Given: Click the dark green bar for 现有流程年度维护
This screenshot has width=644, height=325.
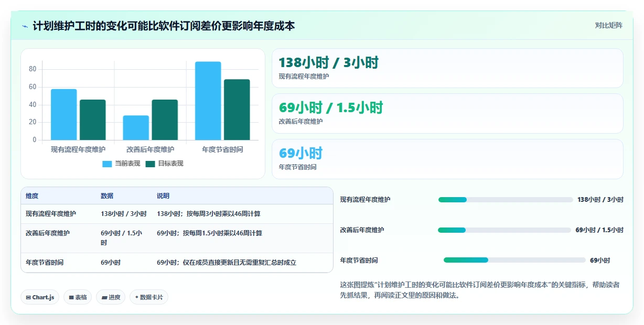Looking at the screenshot, I should click(93, 120).
